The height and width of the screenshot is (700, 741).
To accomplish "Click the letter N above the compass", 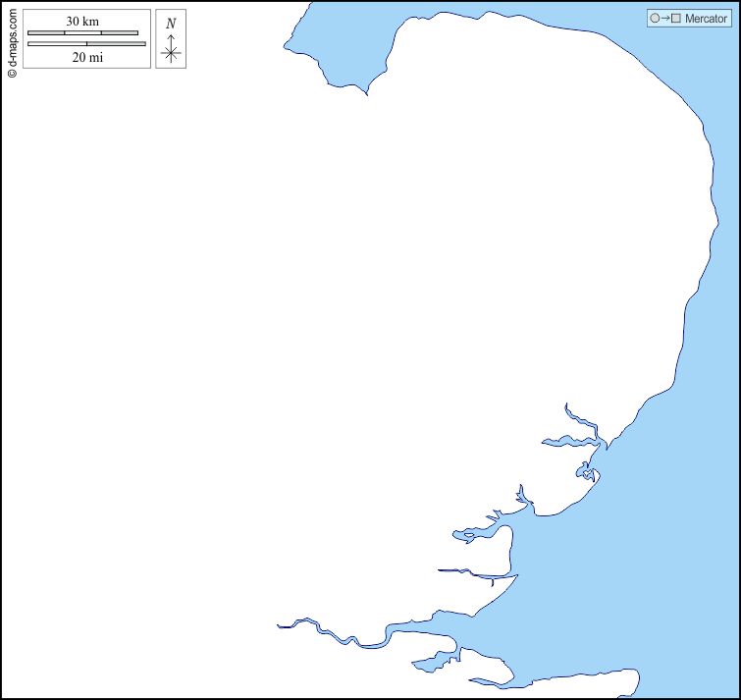I will click(x=171, y=24).
